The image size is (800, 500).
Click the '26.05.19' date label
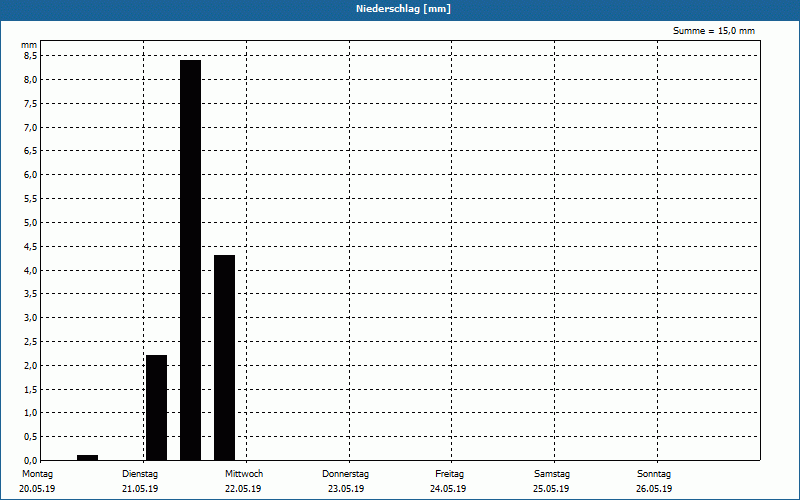point(654,489)
